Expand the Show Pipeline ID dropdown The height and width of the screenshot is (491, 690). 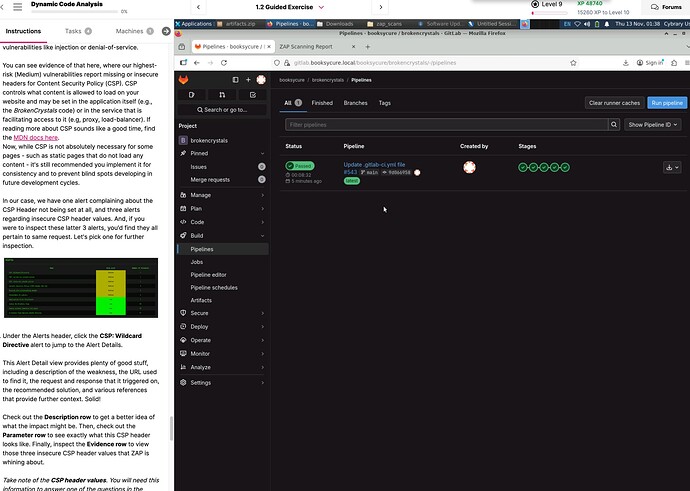653,125
